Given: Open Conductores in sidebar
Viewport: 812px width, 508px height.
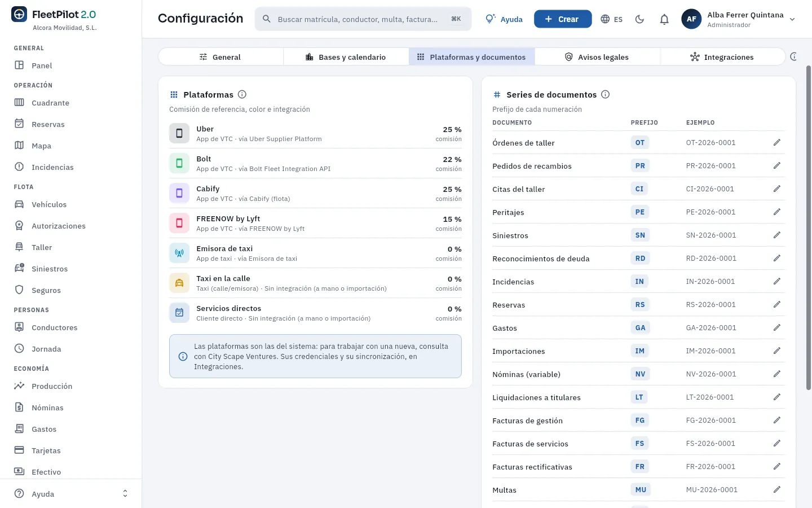Looking at the screenshot, I should pyautogui.click(x=70, y=327).
